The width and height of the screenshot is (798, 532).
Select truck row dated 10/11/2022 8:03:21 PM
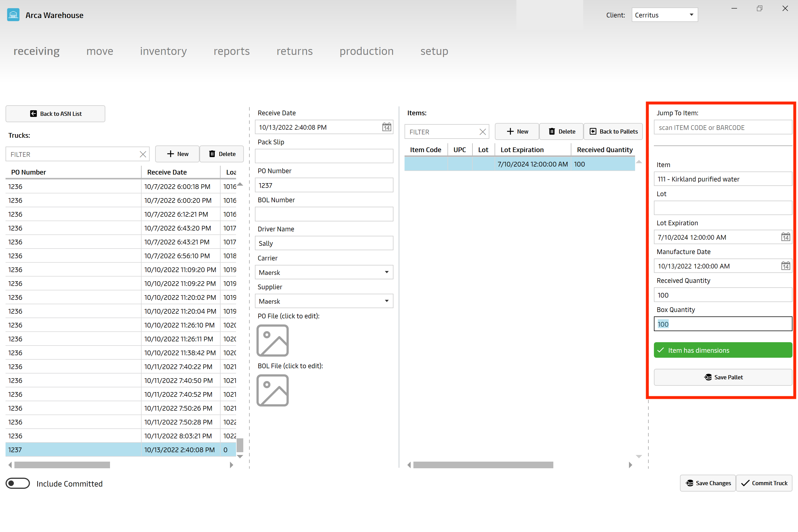pyautogui.click(x=121, y=436)
